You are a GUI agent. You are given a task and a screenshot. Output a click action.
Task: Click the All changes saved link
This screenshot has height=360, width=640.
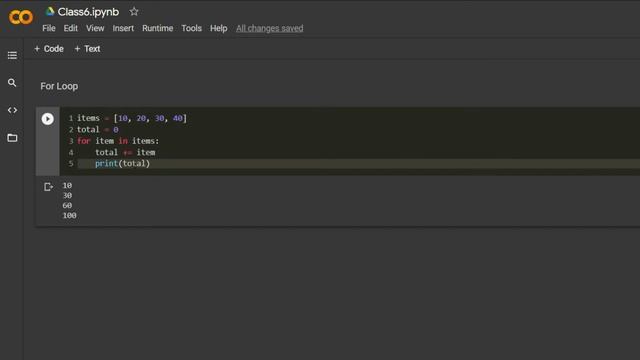(269, 28)
